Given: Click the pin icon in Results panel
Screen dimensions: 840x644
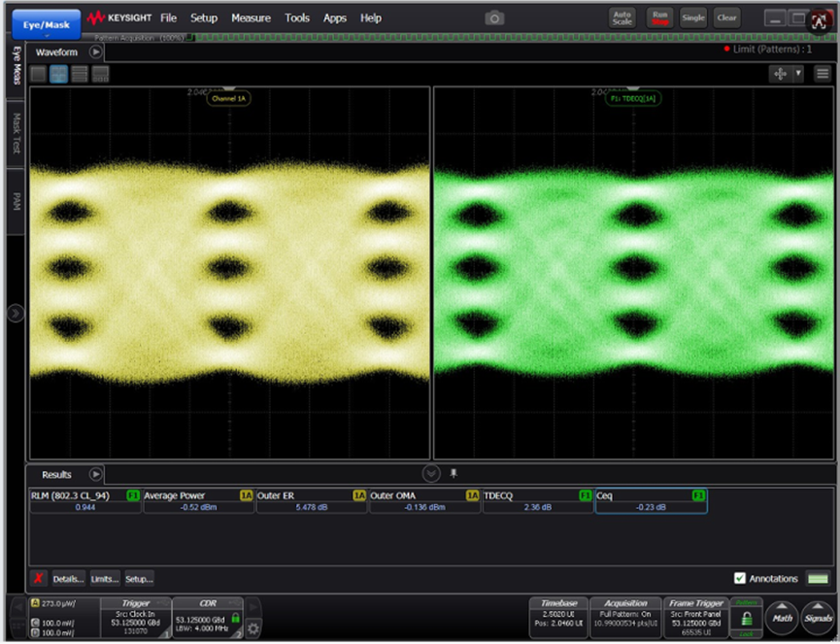Looking at the screenshot, I should (454, 474).
